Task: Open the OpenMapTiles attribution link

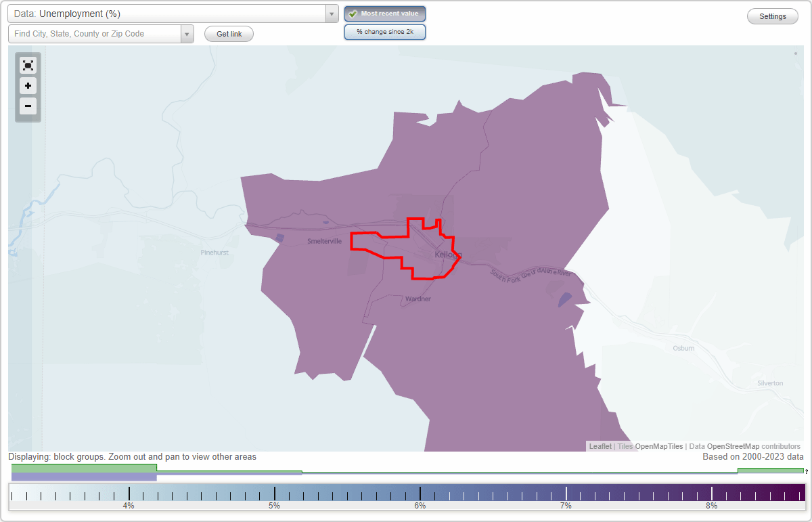Action: [x=658, y=446]
